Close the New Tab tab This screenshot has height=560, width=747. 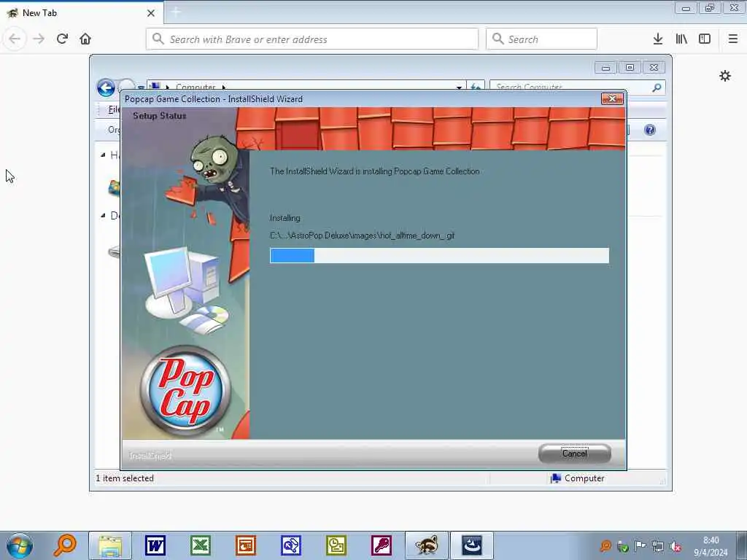pos(151,13)
